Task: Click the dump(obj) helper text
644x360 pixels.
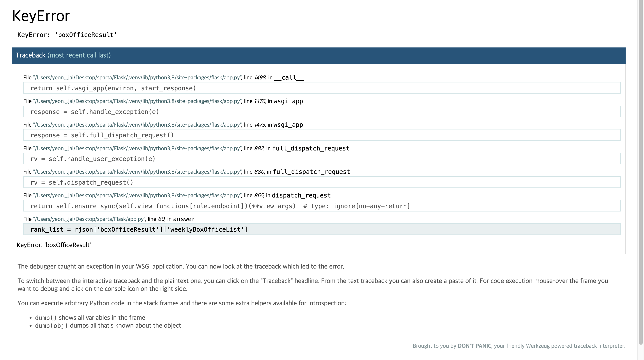Action: coord(51,325)
